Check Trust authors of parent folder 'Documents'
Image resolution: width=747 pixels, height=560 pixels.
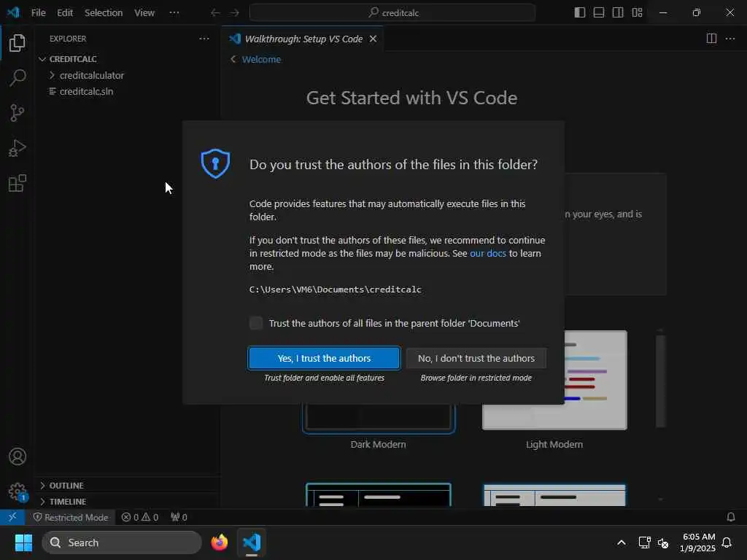pyautogui.click(x=256, y=323)
